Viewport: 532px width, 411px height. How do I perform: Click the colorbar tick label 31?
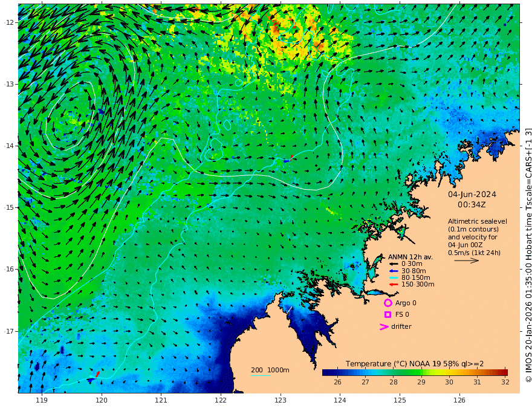[477, 382]
